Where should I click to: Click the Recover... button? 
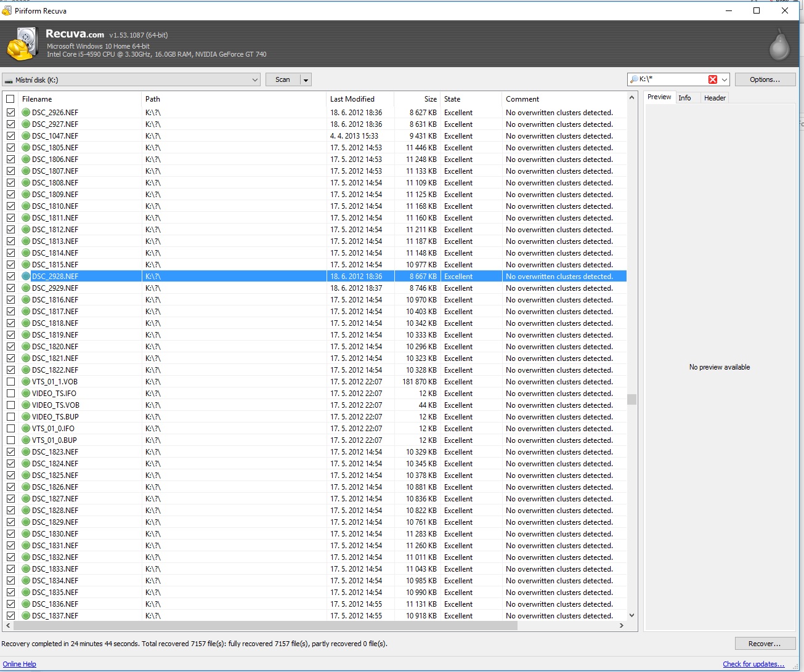(764, 644)
